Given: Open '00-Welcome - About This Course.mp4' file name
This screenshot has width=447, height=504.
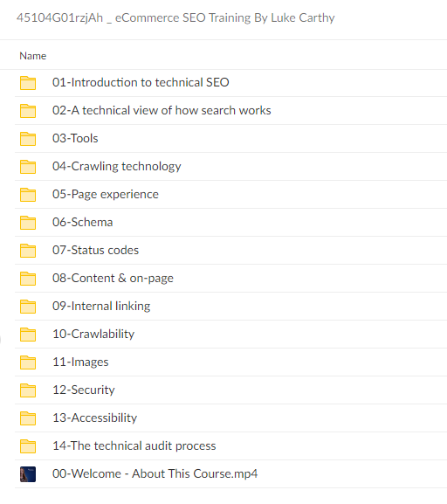Looking at the screenshot, I should tap(155, 474).
